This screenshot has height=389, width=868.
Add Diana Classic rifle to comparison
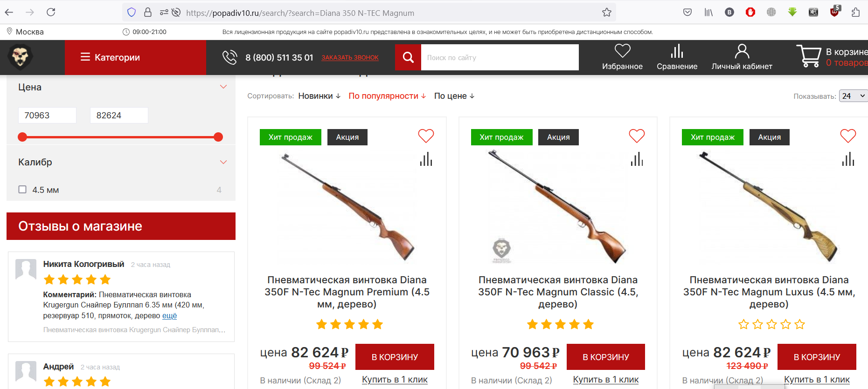(x=637, y=160)
